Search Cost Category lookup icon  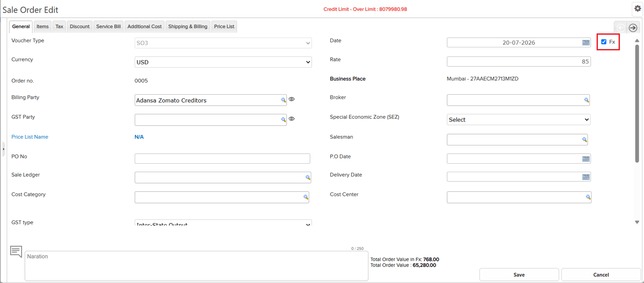[x=306, y=197]
